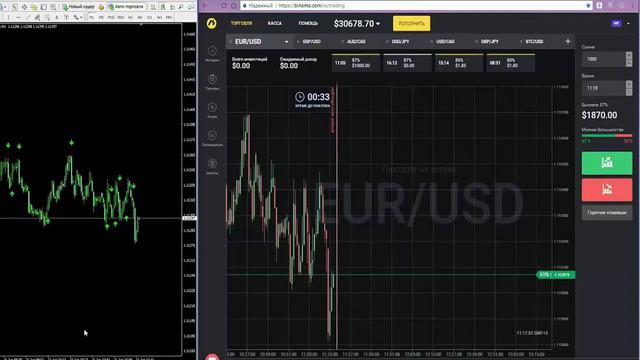Reload the browser page
The width and height of the screenshot is (640, 360).
coord(224,5)
